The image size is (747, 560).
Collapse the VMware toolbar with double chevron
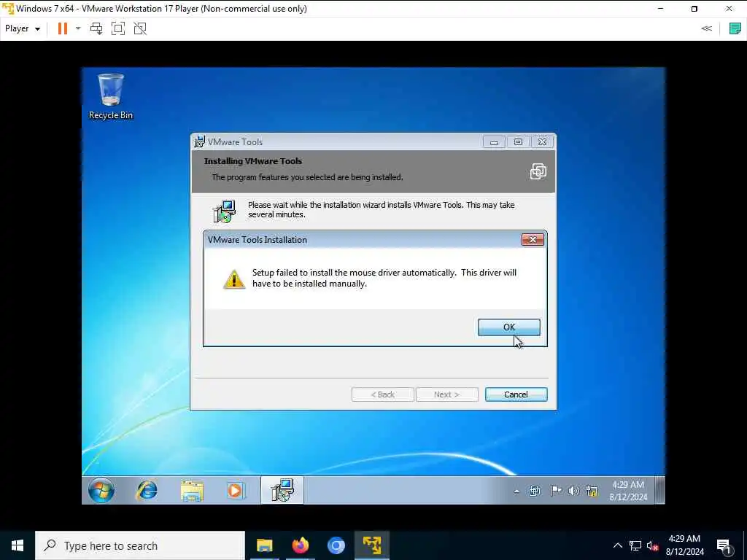click(x=706, y=28)
